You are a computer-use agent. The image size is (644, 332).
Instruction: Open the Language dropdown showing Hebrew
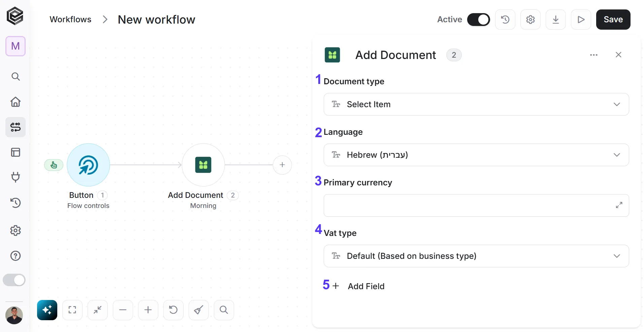click(476, 155)
